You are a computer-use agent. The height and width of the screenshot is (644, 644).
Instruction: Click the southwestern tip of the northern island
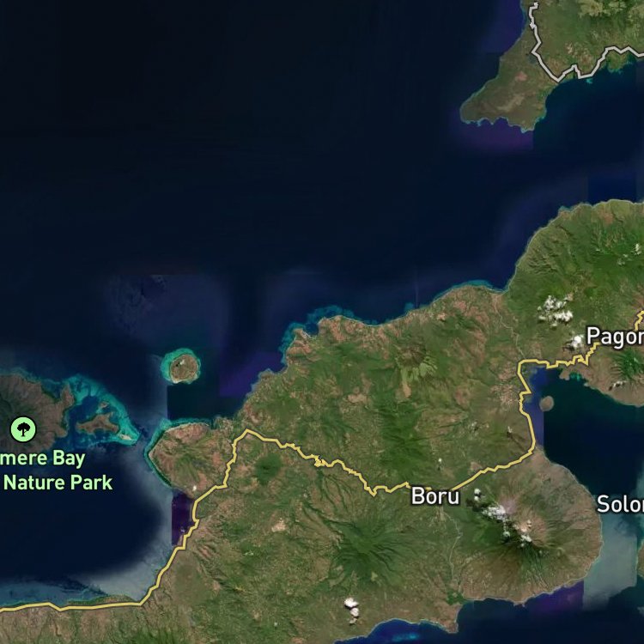tap(466, 115)
